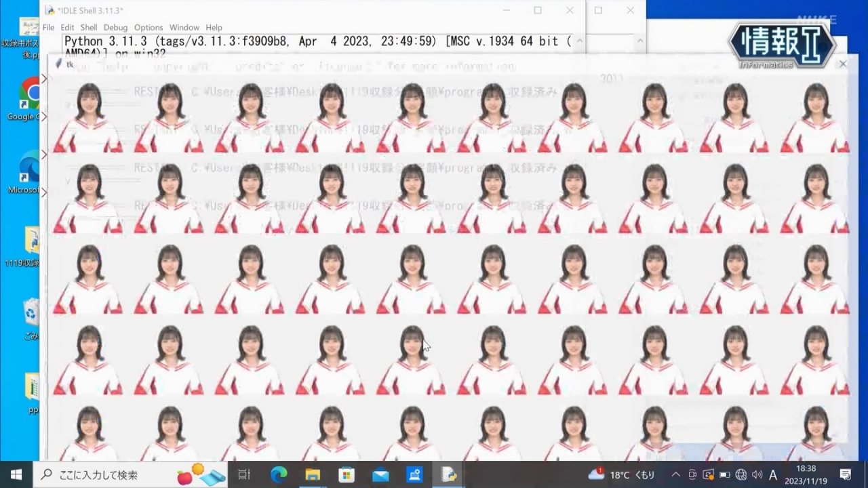Open the Options menu in IDLE
This screenshot has width=868, height=488.
[149, 28]
